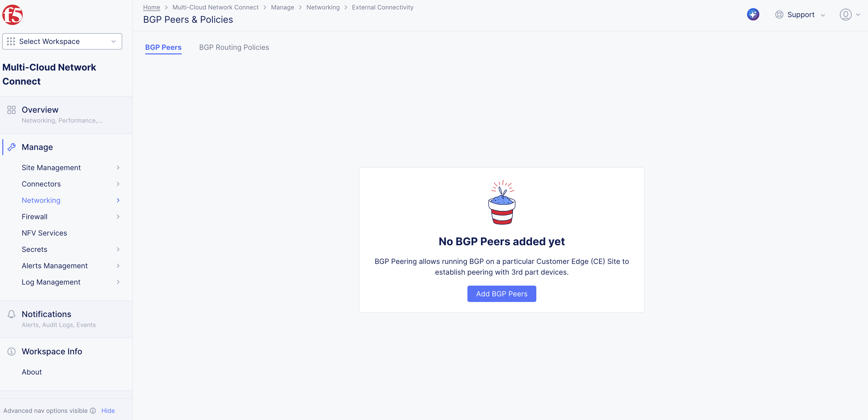Click the advanced nav options info icon
Viewport: 868px width, 420px height.
click(93, 411)
